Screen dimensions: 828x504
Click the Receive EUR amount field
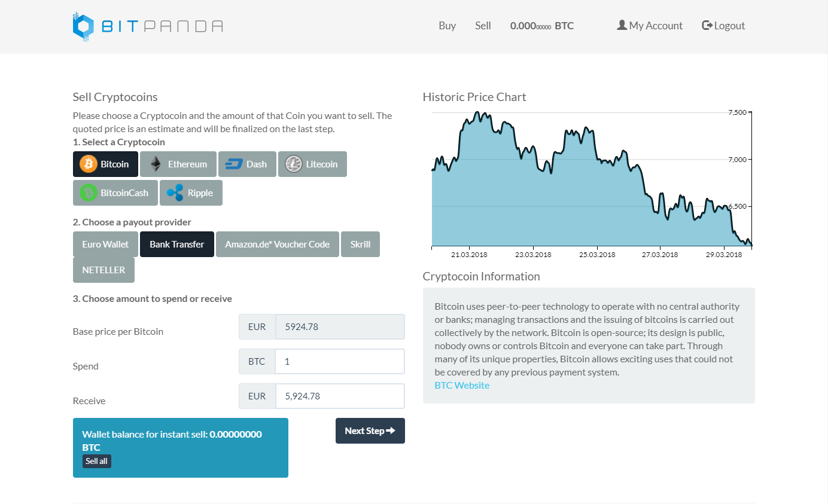pos(340,396)
